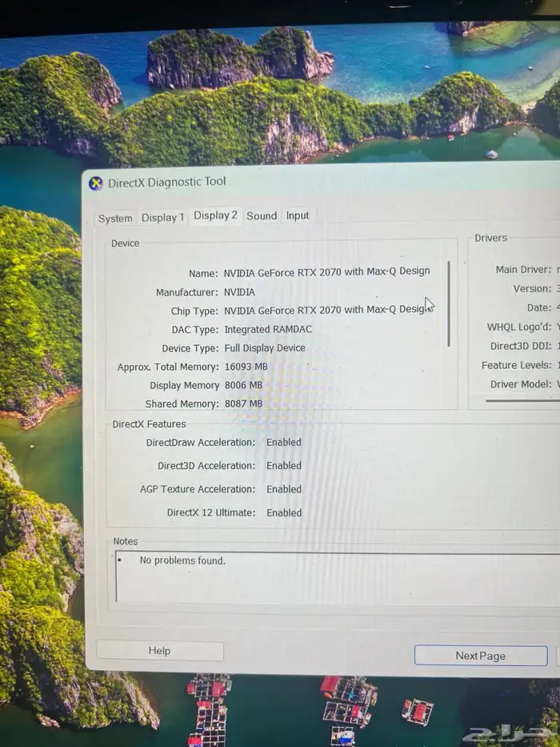Click the 8006 MB display memory value
Image resolution: width=560 pixels, height=747 pixels.
243,385
